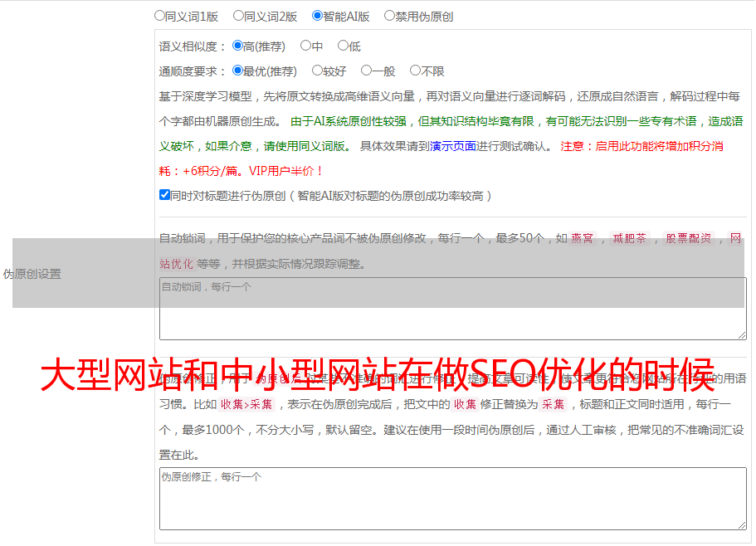The height and width of the screenshot is (546, 756).
Task: Click the 语义相似度 label
Action: click(193, 46)
